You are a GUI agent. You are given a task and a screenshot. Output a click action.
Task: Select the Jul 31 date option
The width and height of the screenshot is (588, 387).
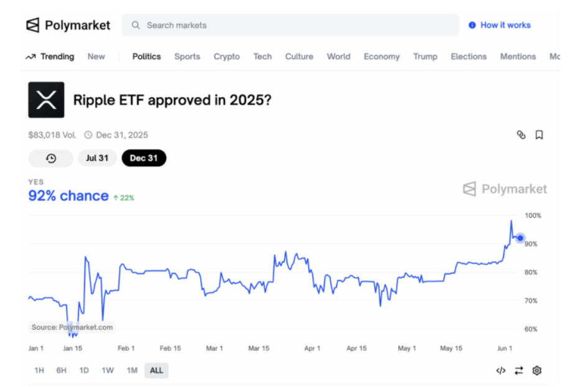coord(97,158)
